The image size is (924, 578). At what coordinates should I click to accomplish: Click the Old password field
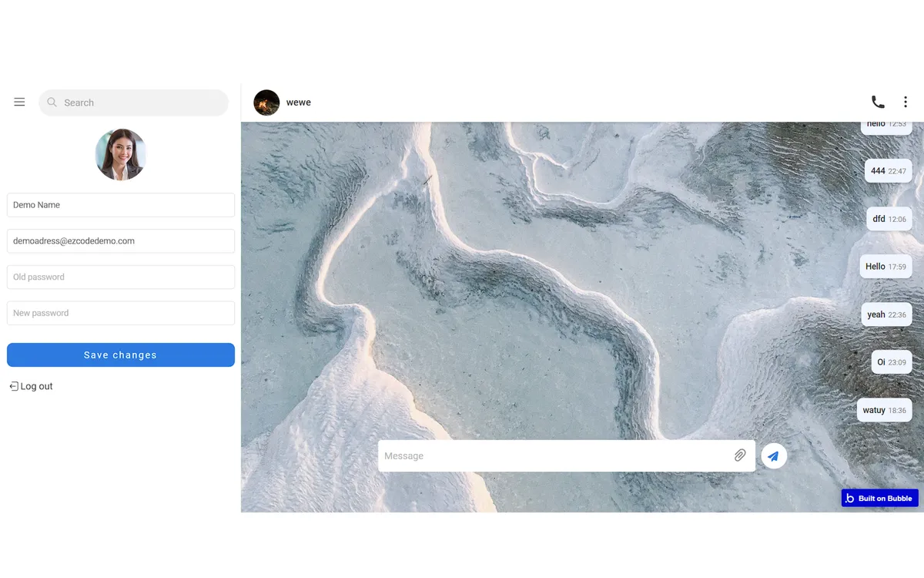[121, 277]
